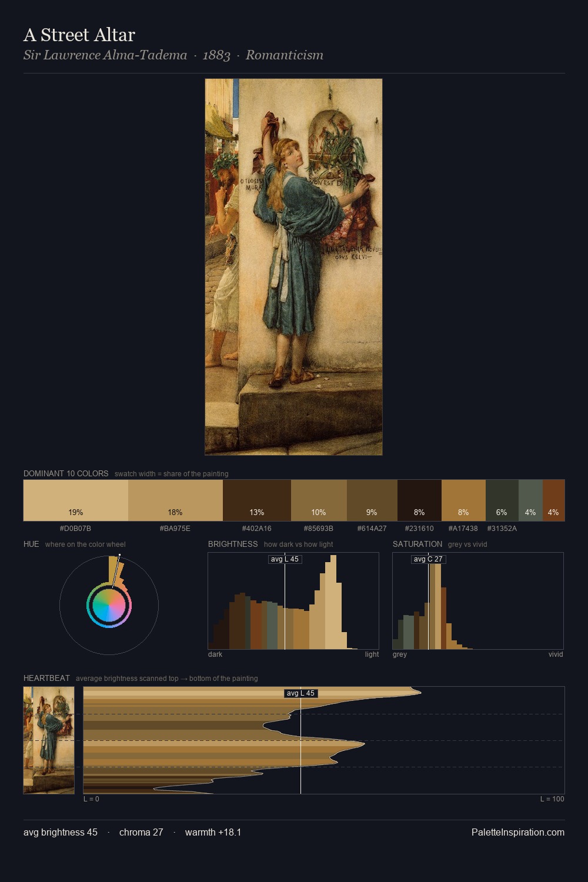Click the saturation histogram chart
This screenshot has width=588, height=882.
[478, 601]
